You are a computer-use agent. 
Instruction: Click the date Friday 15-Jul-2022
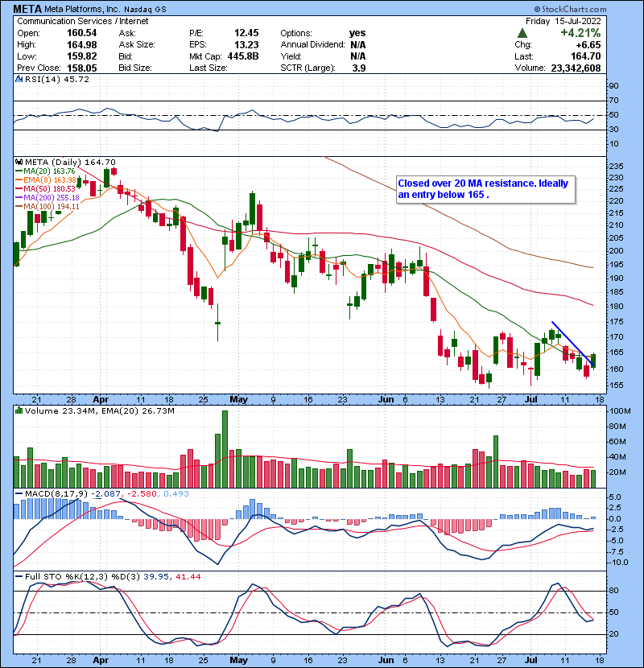pyautogui.click(x=563, y=21)
